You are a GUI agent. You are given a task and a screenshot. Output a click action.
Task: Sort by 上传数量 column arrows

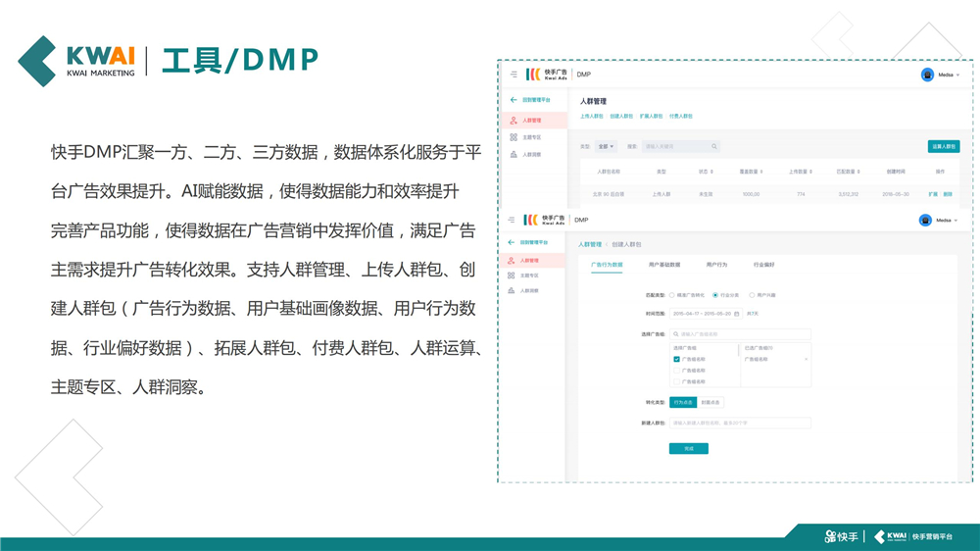click(x=810, y=172)
